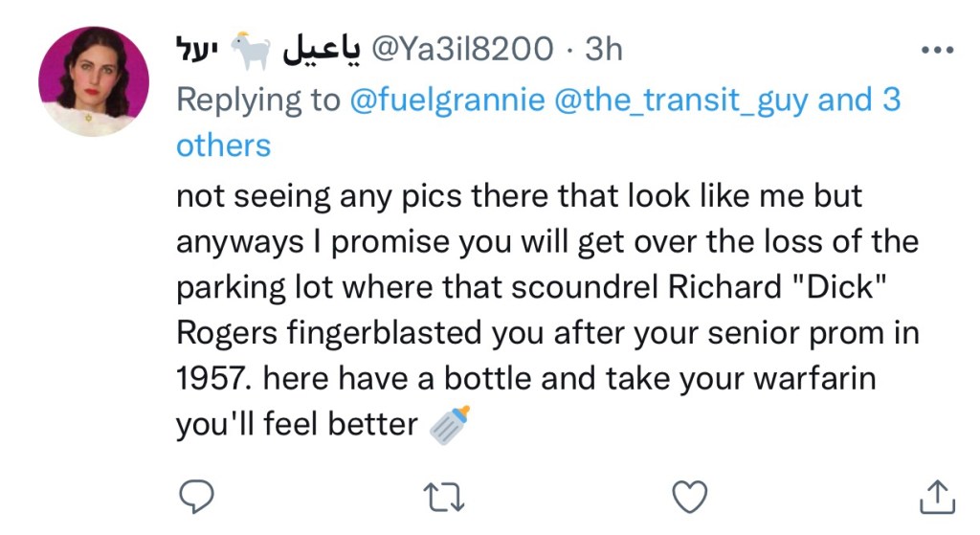
Task: Click the "Replying to" label
Action: [257, 100]
